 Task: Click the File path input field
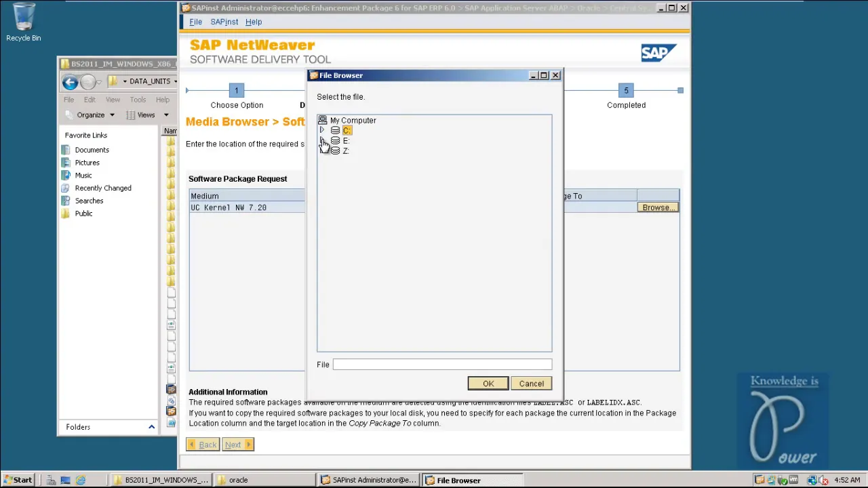(442, 365)
